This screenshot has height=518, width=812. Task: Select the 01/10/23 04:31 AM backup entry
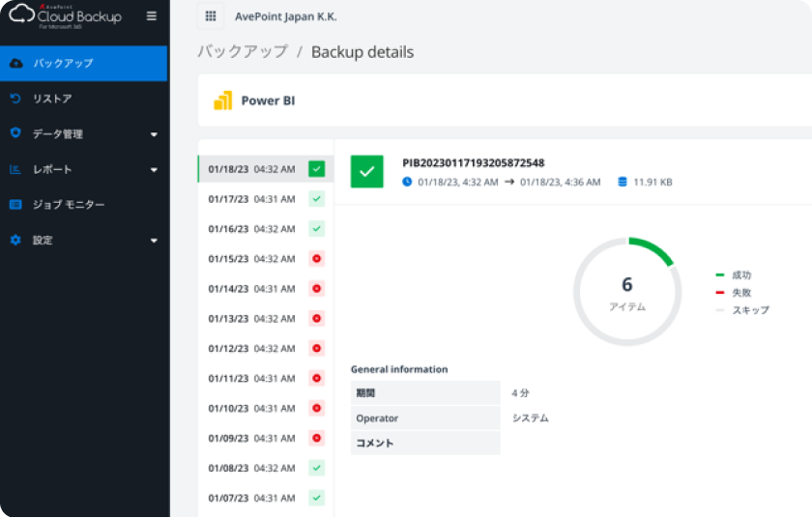click(x=266, y=408)
